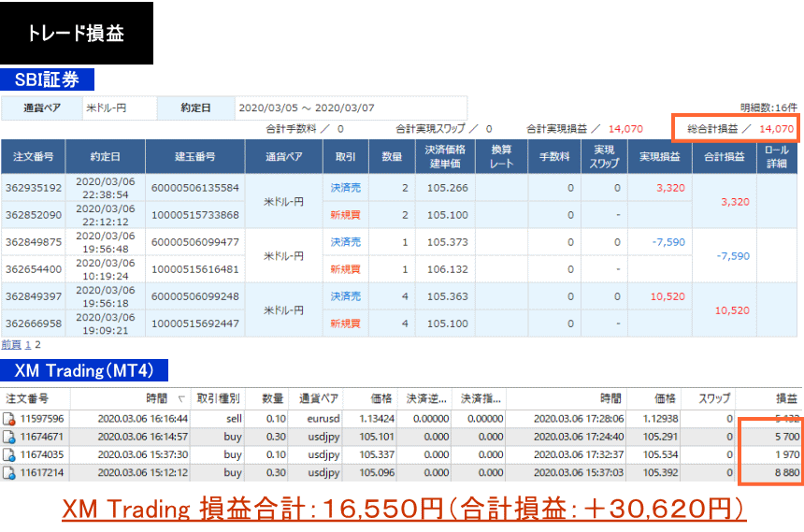This screenshot has height=532, width=804.
Task: Click the 決済売 link for order 362935192
Action: coord(345,188)
